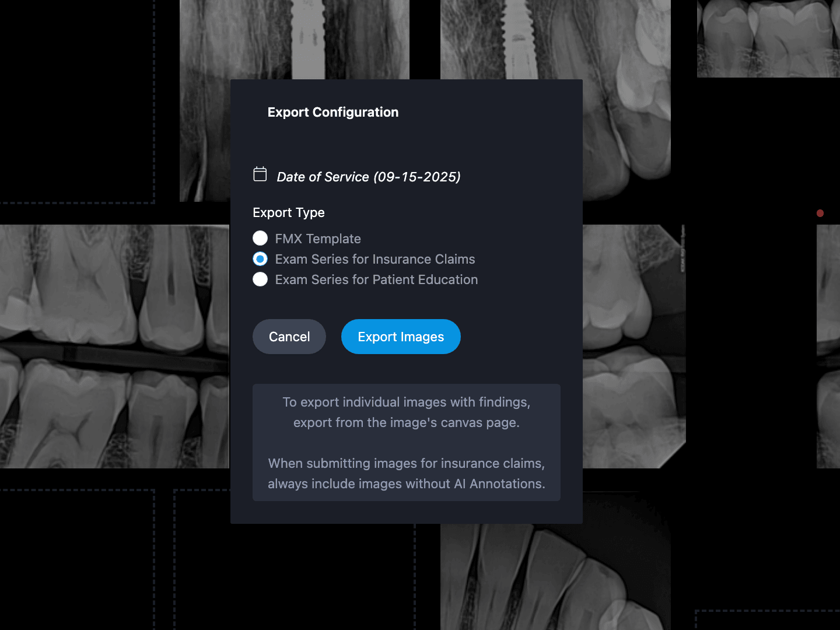The height and width of the screenshot is (630, 840).
Task: Select Exam Series for Insurance Claims radio
Action: point(260,258)
